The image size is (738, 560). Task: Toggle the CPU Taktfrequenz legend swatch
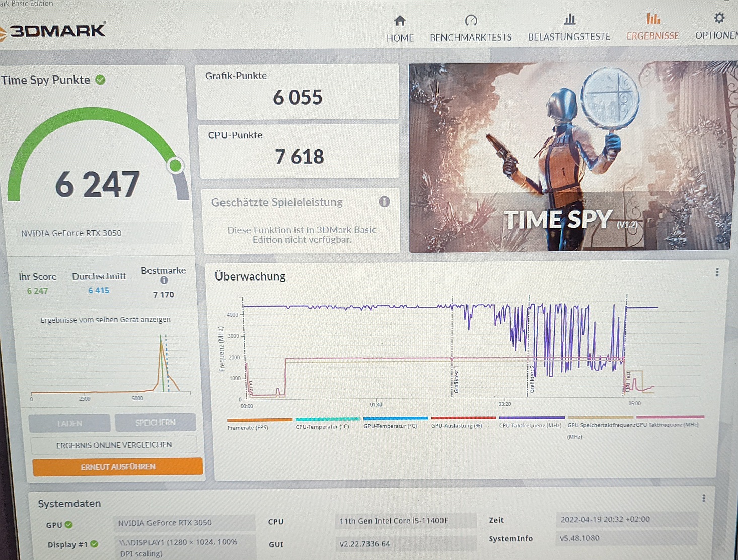pyautogui.click(x=532, y=418)
